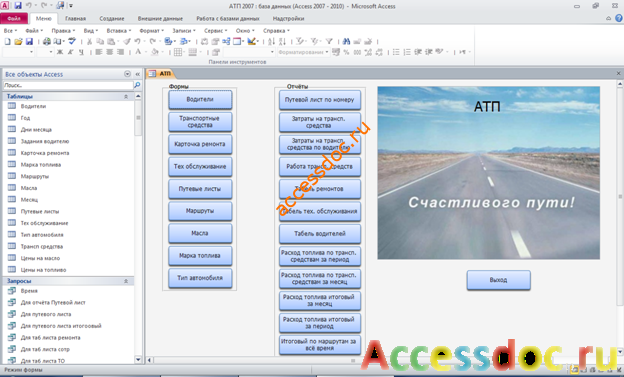Image resolution: width=624 pixels, height=377 pixels.
Task: Align text left
Action: tap(99, 52)
